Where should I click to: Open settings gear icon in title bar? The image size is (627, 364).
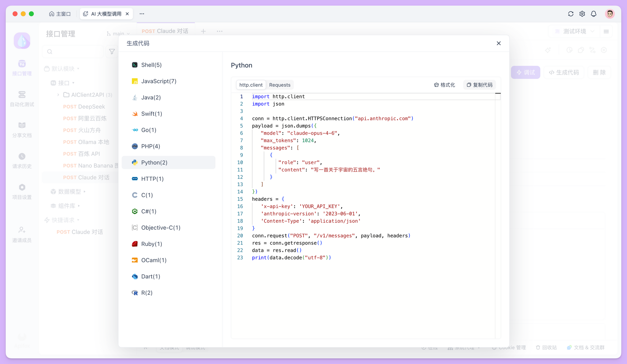point(582,14)
